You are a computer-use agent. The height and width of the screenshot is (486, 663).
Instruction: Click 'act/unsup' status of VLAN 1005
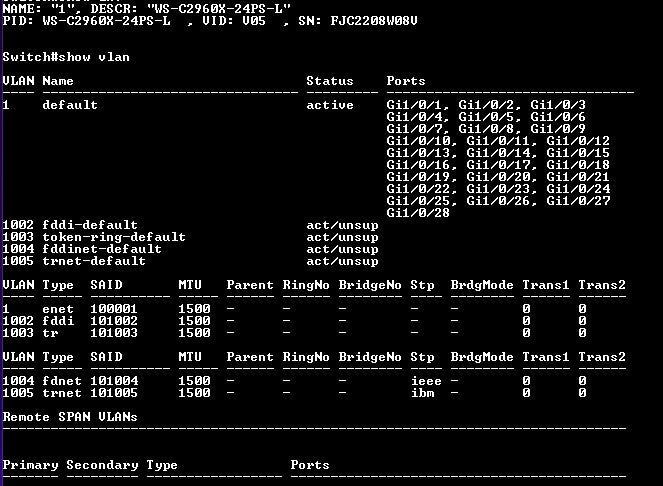coord(342,261)
